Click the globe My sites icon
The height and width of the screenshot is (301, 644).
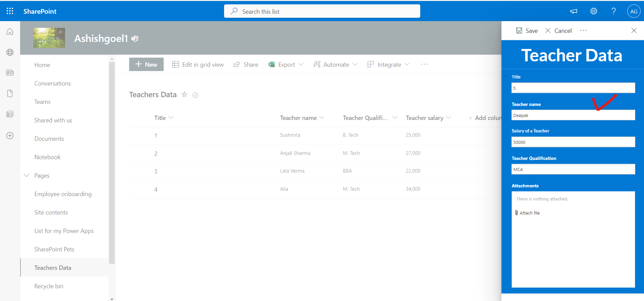[10, 52]
